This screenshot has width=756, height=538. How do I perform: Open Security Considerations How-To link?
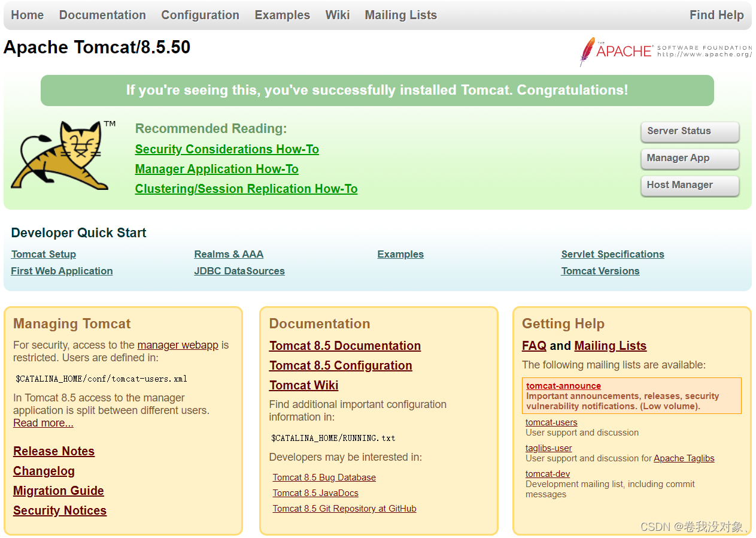227,149
